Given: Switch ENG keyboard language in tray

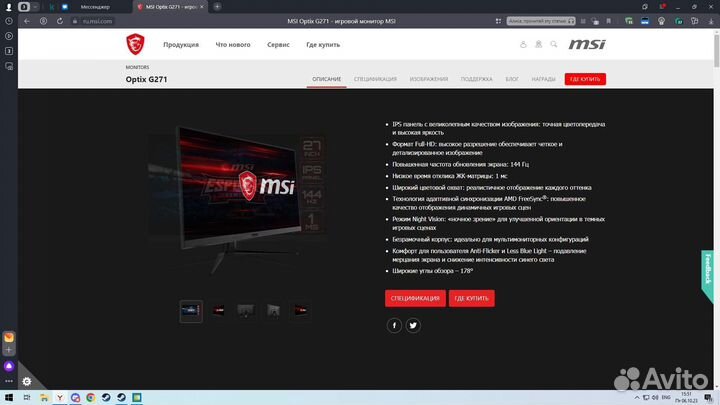Looking at the screenshot, I should pos(666,397).
